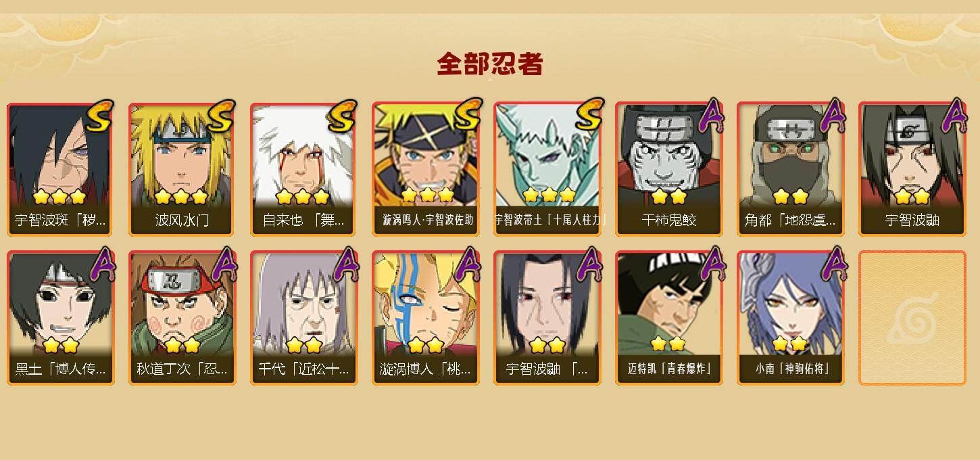This screenshot has height=460, width=980.
Task: Open the 黑土「博人传」 character card
Action: point(60,318)
